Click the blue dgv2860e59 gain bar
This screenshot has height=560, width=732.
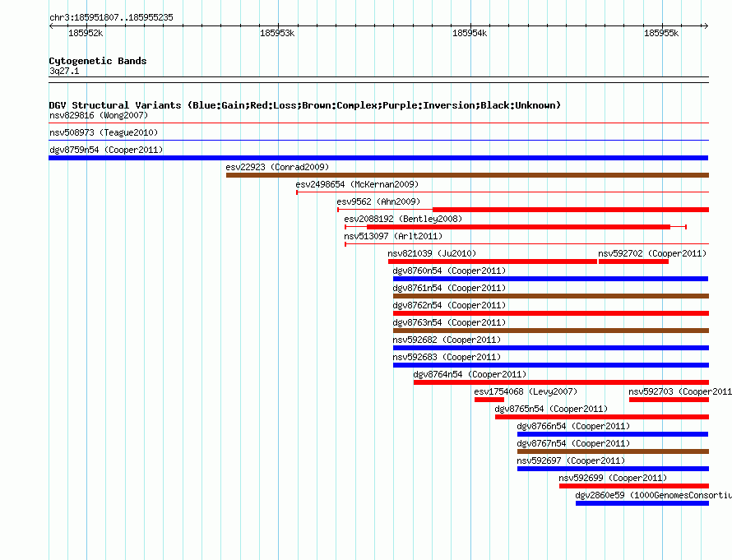642,503
